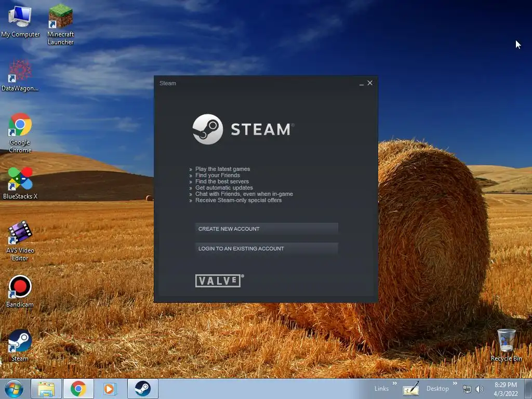The image size is (532, 399).
Task: Click 'Chat with Friends, even when in-game'
Action: [x=244, y=194]
